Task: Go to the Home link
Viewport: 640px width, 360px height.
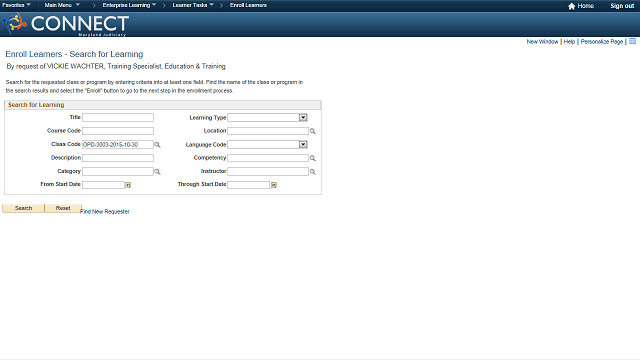Action: 585,6
